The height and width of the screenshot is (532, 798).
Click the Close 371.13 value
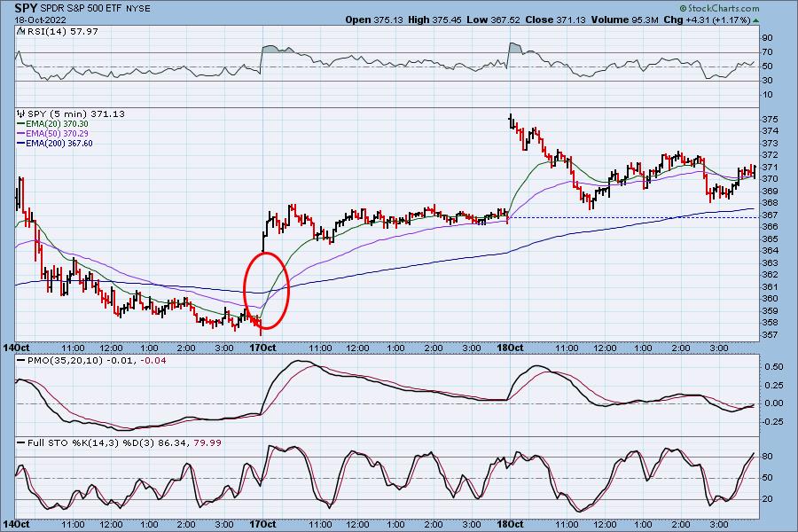(x=555, y=20)
